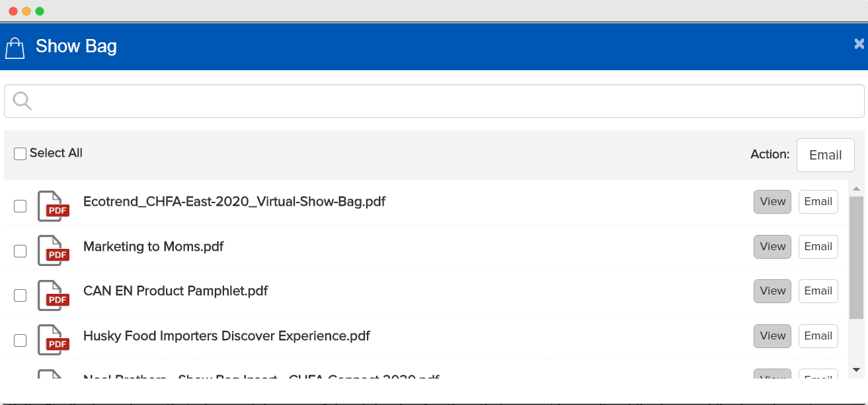Click PDF icon for CAN EN Product Pamphlet
This screenshot has width=868, height=405.
(x=53, y=295)
